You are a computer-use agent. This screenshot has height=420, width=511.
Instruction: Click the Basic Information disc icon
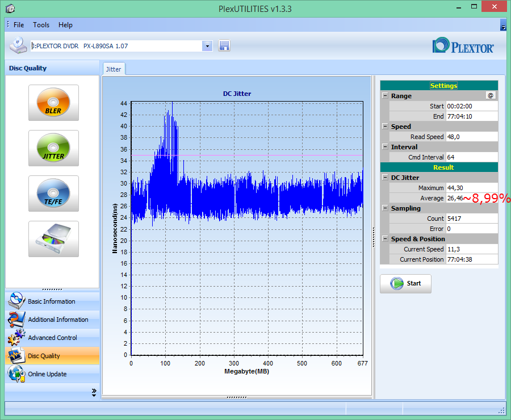pos(16,301)
